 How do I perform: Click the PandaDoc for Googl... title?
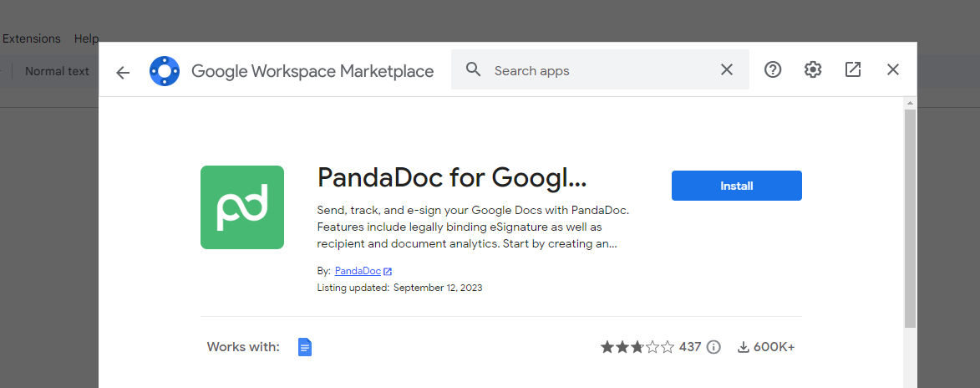[452, 178]
